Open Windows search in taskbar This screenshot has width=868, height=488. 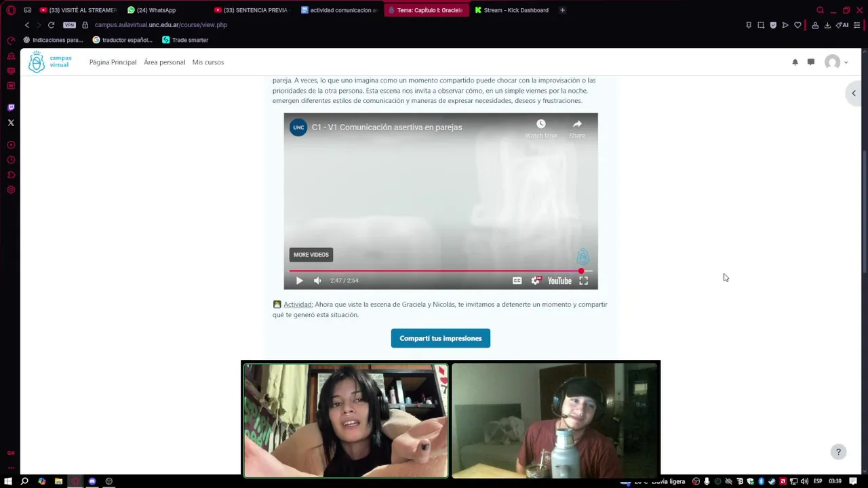pyautogui.click(x=24, y=481)
